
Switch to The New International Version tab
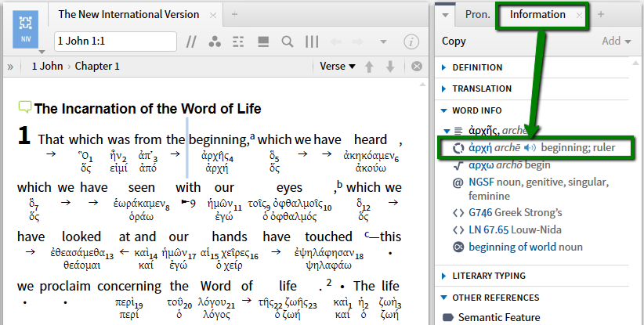pyautogui.click(x=128, y=14)
